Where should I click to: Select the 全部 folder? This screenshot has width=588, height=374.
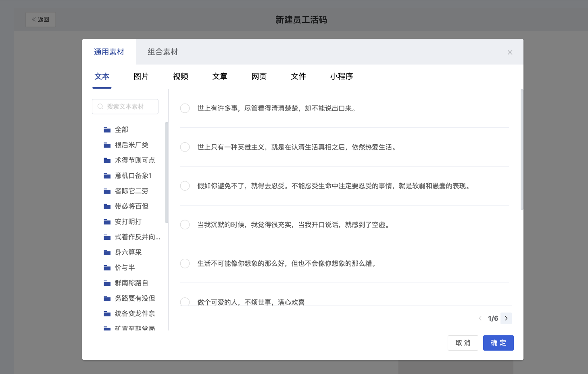122,130
